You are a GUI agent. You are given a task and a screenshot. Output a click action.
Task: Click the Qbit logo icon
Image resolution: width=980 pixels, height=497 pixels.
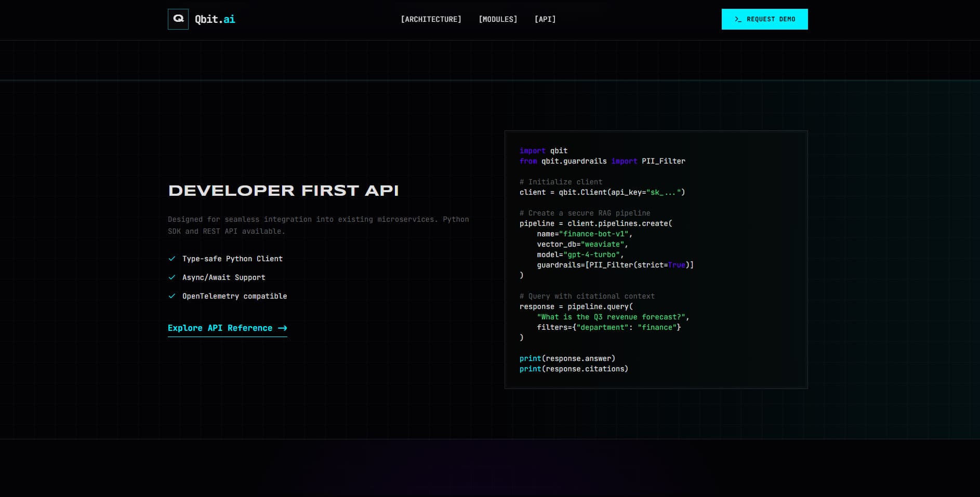tap(178, 19)
